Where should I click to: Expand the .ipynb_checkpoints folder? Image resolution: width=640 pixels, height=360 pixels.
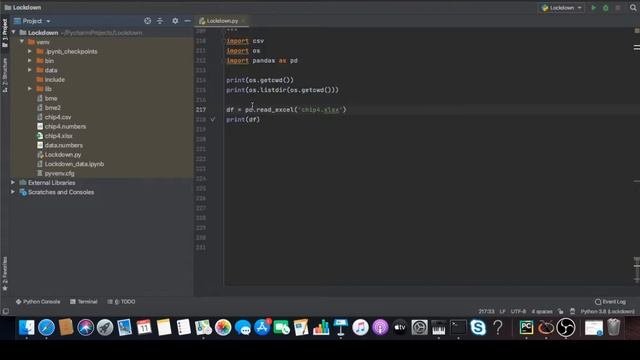30,51
